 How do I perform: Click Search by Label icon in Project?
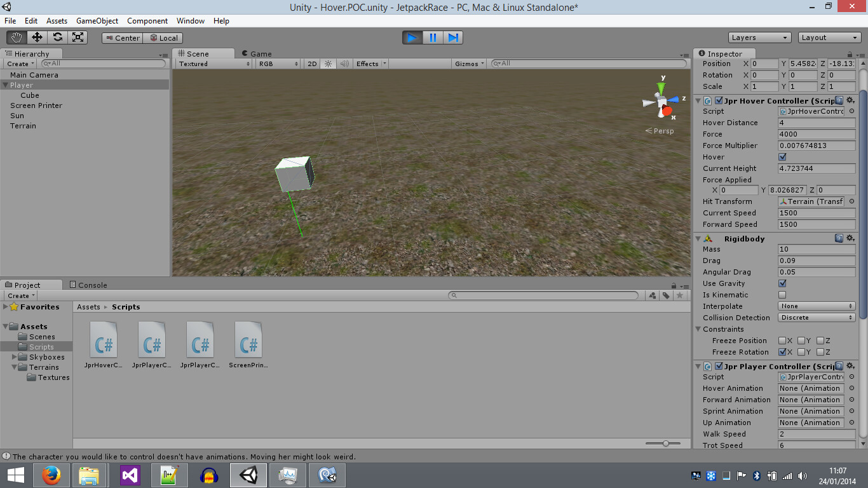(666, 295)
